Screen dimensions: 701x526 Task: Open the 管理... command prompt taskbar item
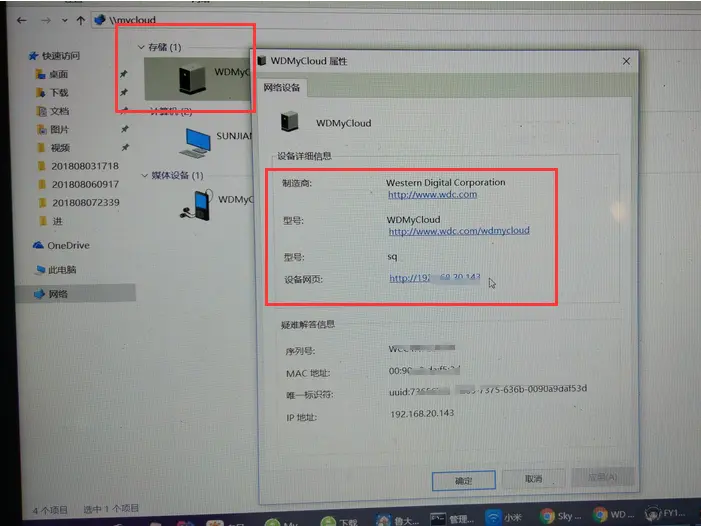452,518
